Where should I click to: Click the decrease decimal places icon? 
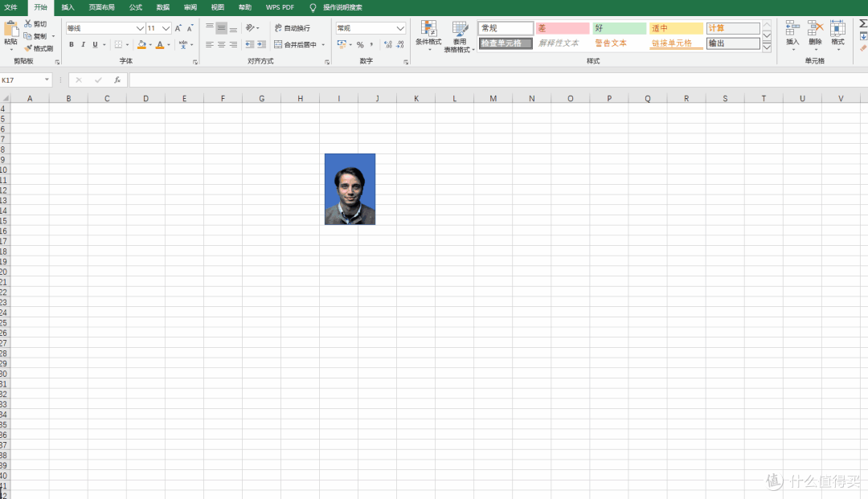pyautogui.click(x=400, y=44)
